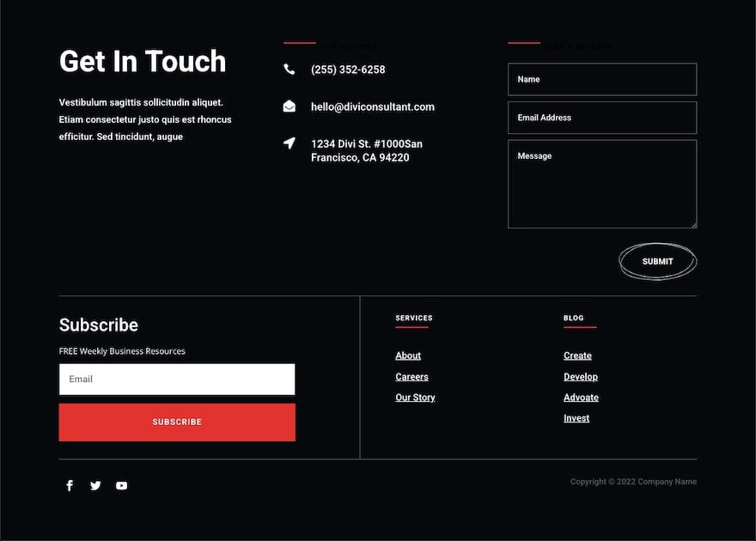Click the location arrow address icon
The width and height of the screenshot is (756, 541).
[x=290, y=143]
